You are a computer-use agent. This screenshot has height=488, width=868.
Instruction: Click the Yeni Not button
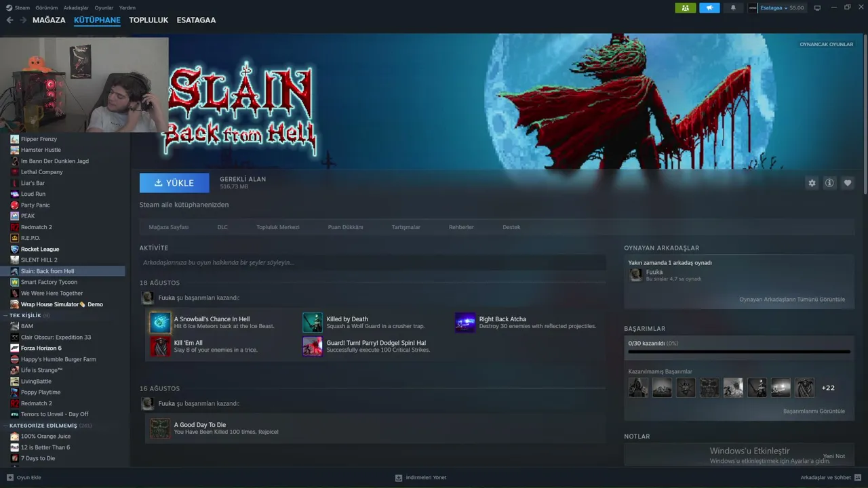tap(834, 456)
